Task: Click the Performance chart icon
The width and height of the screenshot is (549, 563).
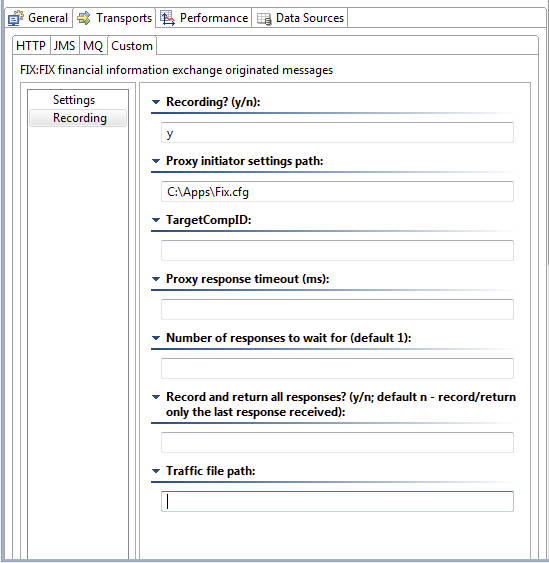Action: pos(167,18)
